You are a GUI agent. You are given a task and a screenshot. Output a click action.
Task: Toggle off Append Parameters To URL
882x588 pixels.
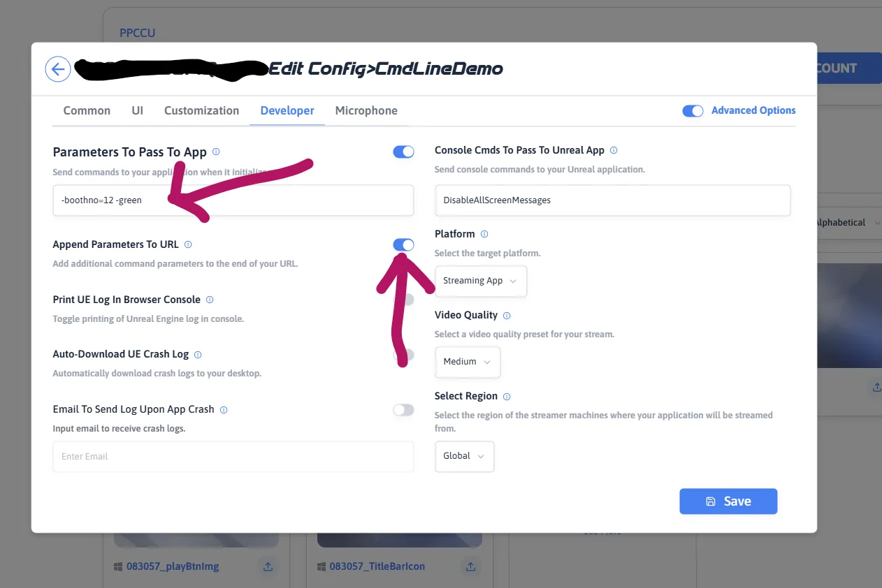(404, 244)
